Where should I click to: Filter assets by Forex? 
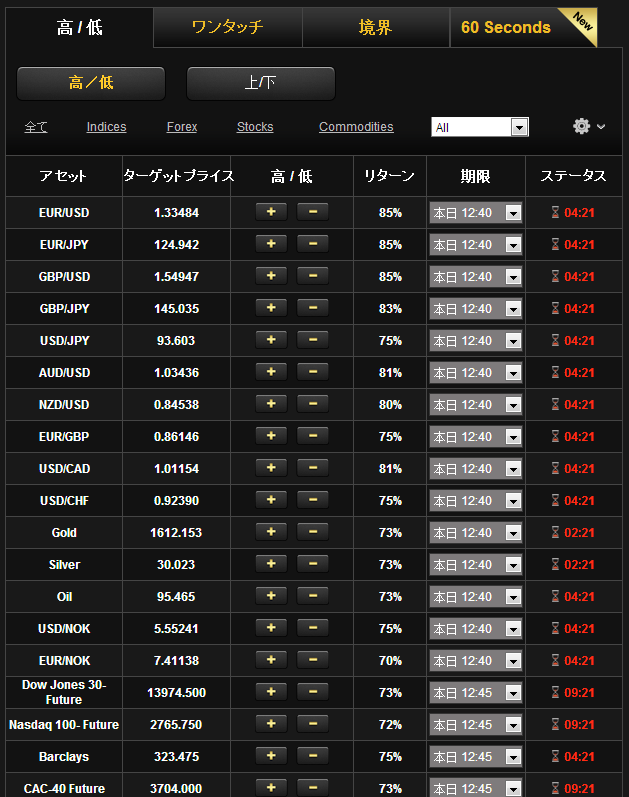point(182,127)
